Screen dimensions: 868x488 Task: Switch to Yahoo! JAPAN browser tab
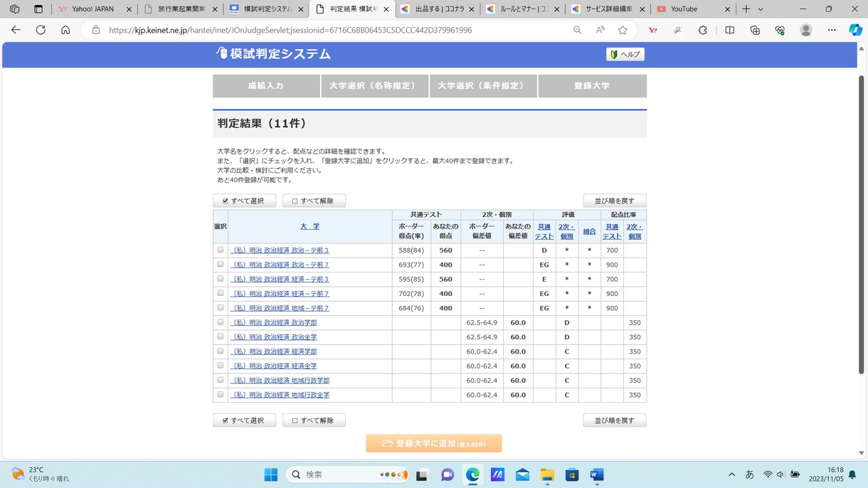click(95, 9)
